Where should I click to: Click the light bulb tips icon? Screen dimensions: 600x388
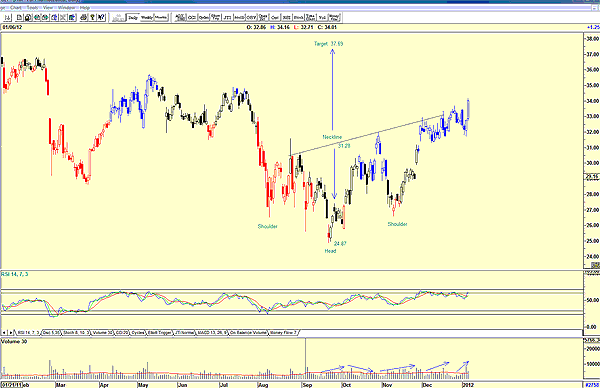(92, 17)
